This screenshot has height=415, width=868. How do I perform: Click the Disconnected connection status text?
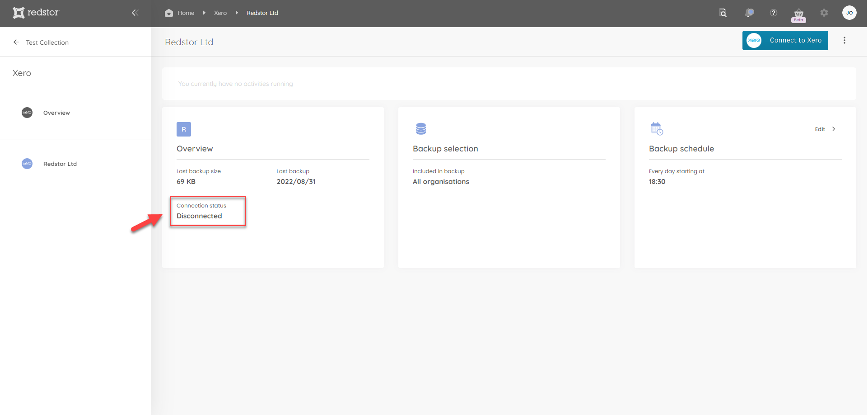[x=199, y=216]
